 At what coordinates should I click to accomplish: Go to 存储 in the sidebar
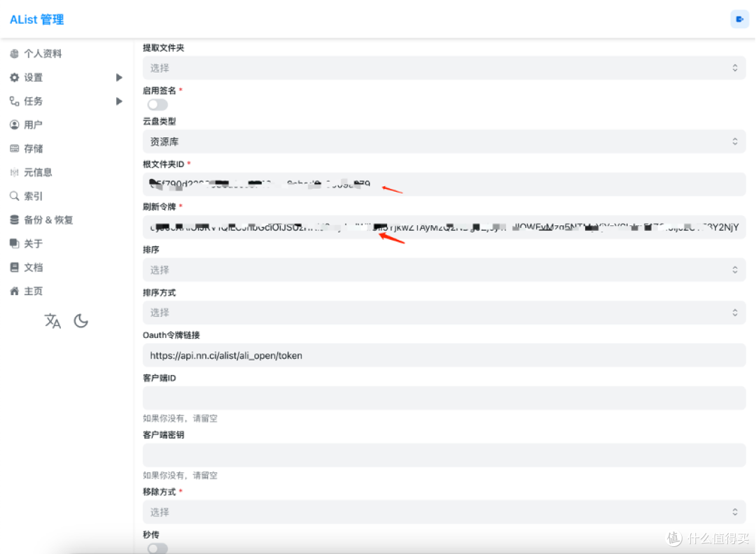[34, 148]
